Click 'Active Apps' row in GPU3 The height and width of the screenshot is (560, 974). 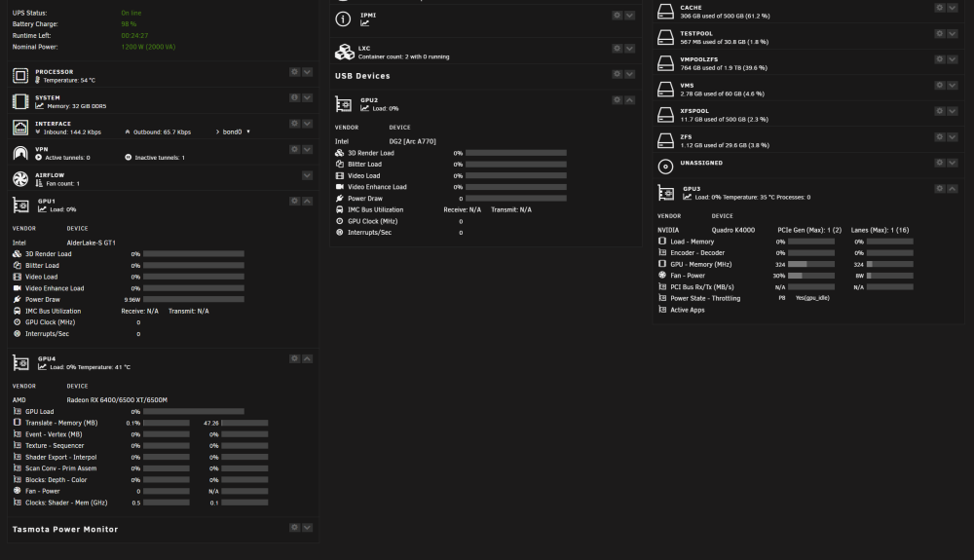coord(688,310)
